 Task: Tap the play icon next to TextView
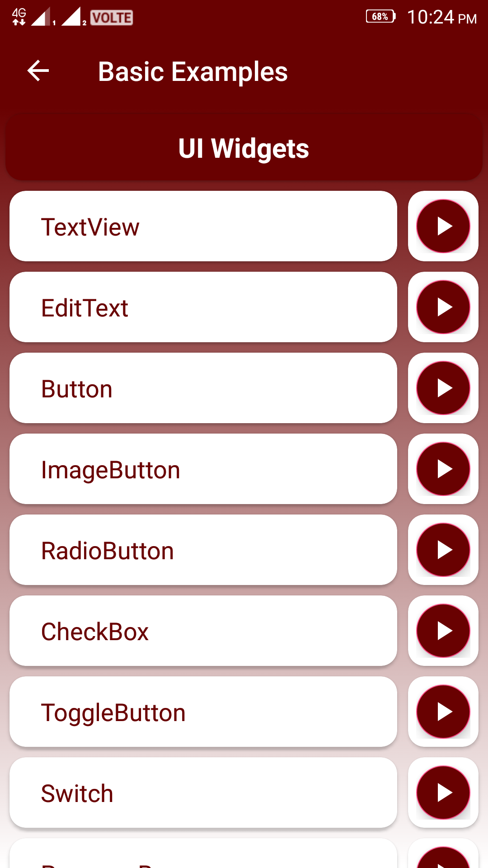pyautogui.click(x=443, y=226)
